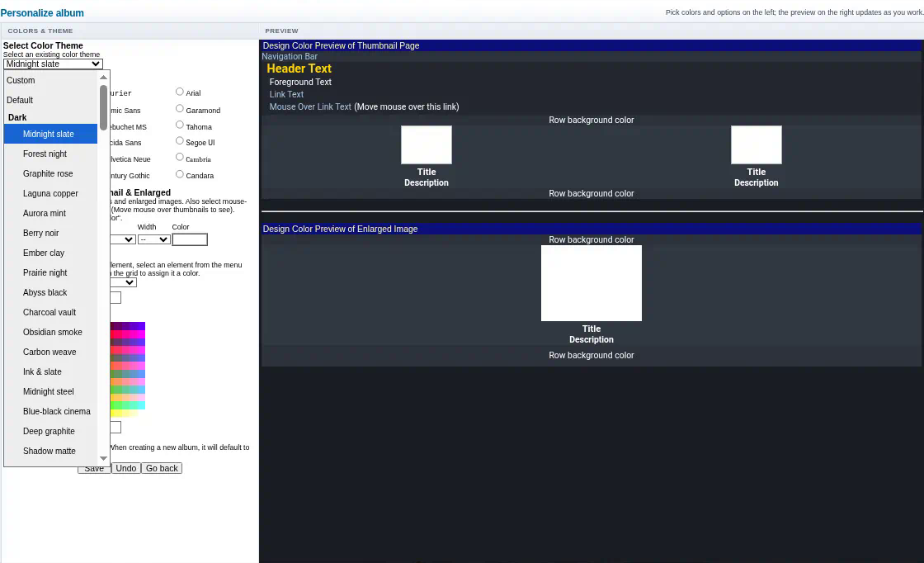Image resolution: width=924 pixels, height=563 pixels.
Task: Pick the Laguna copper theme
Action: 50,193
